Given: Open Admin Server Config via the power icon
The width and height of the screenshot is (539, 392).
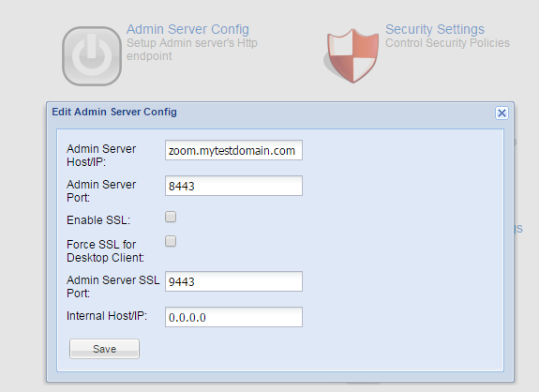Looking at the screenshot, I should 92,56.
